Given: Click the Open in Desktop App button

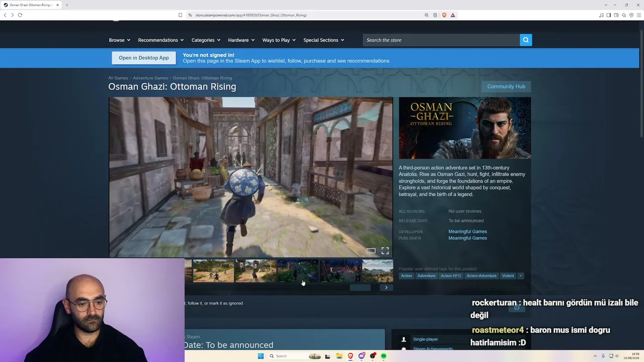Looking at the screenshot, I should [144, 58].
